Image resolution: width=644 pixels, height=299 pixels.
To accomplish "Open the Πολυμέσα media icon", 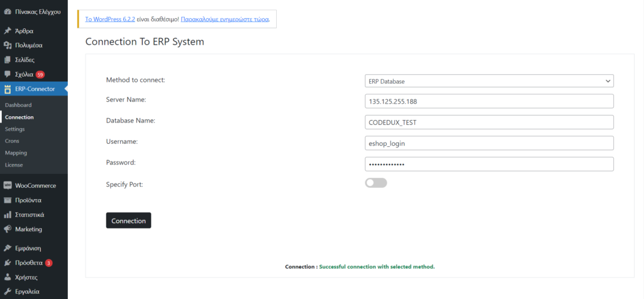I will [x=7, y=45].
